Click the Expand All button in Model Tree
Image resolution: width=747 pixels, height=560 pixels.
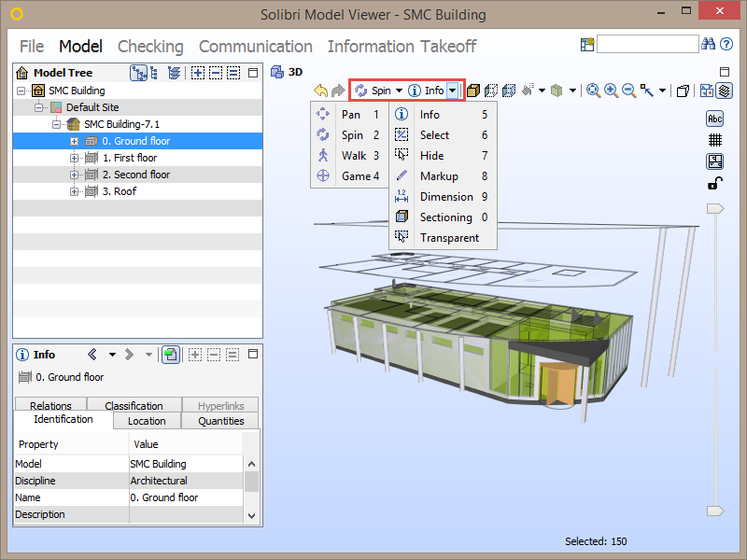tap(198, 73)
